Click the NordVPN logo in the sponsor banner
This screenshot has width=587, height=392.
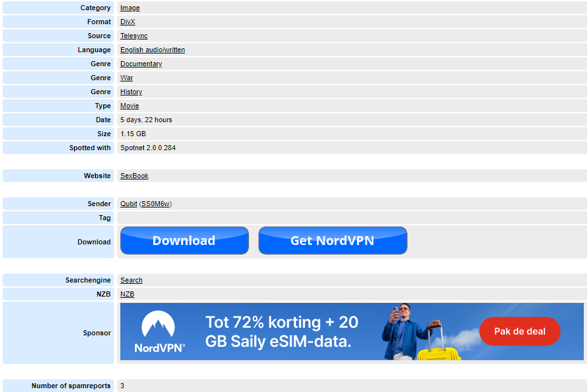pos(160,331)
